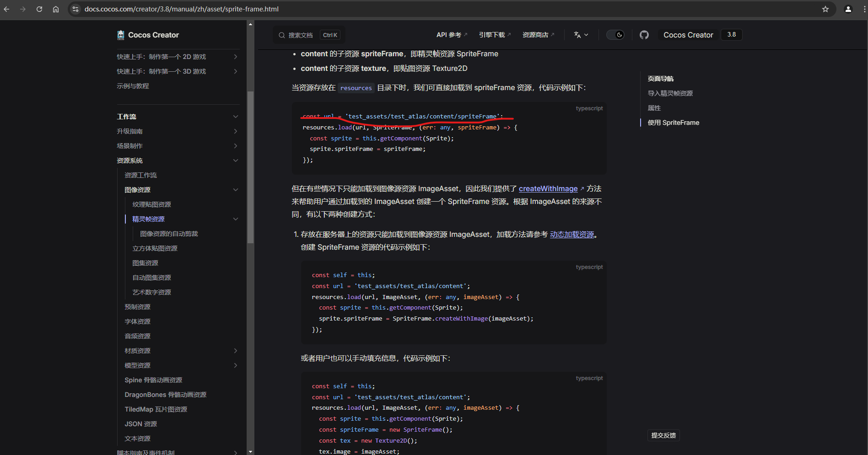Click the Cocos Creator logo icon
This screenshot has height=455, width=868.
click(121, 35)
